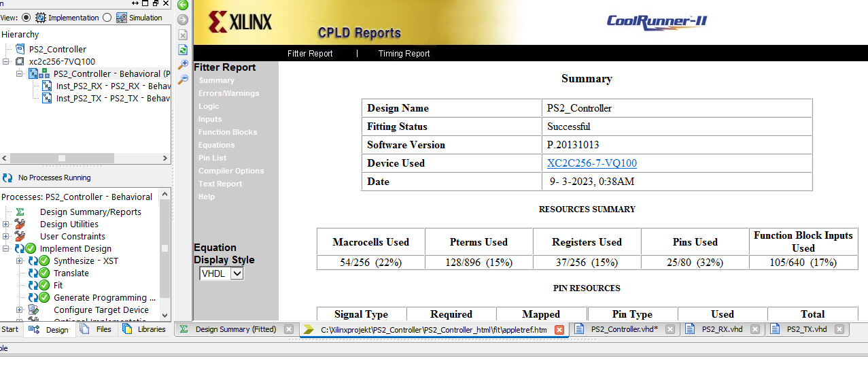Expand the Design Utilities process

tap(6, 224)
